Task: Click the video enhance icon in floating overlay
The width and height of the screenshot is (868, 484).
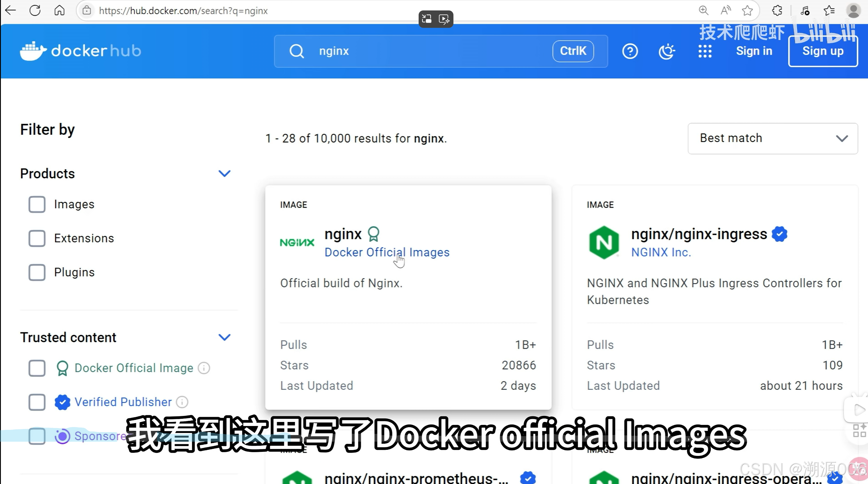Action: click(x=444, y=19)
